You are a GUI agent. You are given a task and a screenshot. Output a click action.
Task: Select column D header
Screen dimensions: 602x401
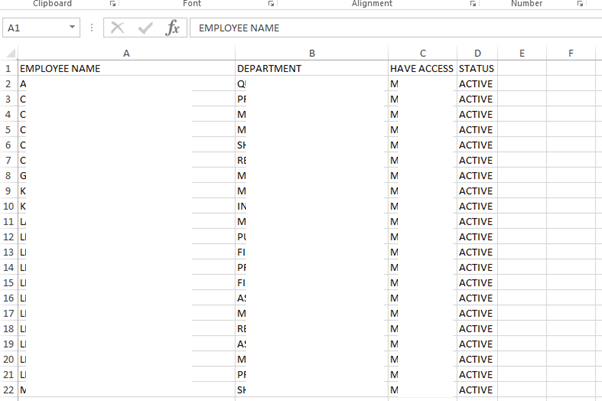477,52
